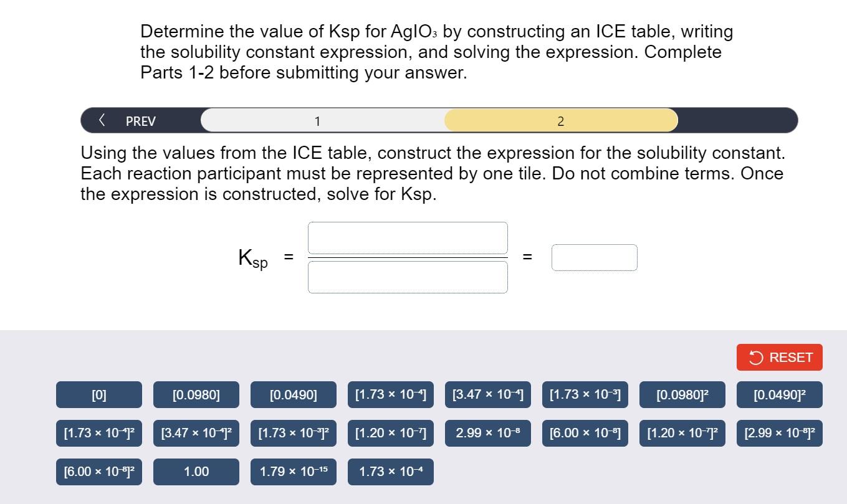Select the [1.73 × 10⁻³]² tile
This screenshot has height=504, width=847.
point(293,433)
